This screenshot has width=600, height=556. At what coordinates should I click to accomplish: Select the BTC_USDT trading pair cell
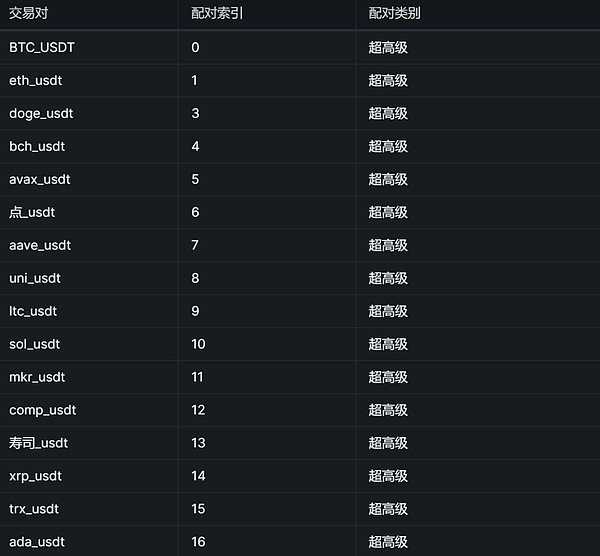(x=42, y=47)
